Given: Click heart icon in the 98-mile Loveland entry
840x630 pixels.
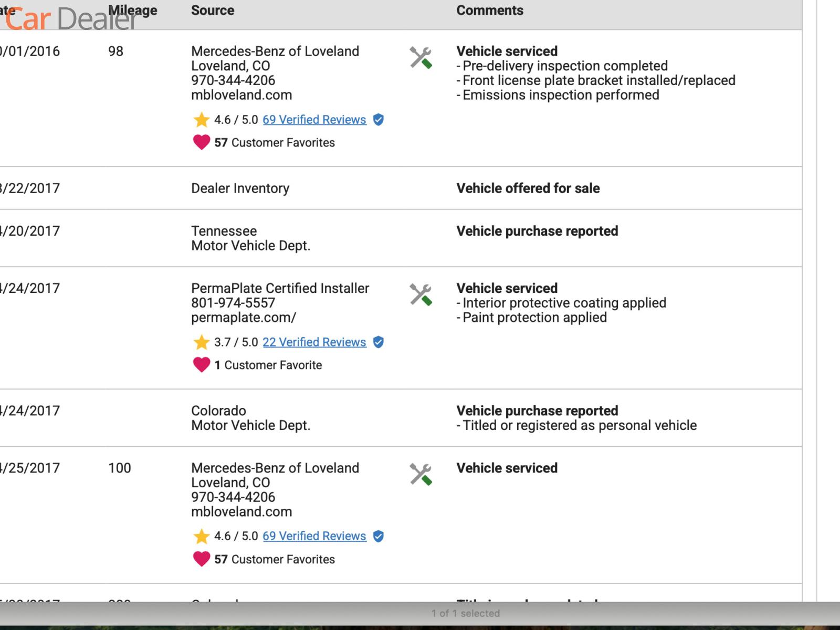Looking at the screenshot, I should [201, 142].
